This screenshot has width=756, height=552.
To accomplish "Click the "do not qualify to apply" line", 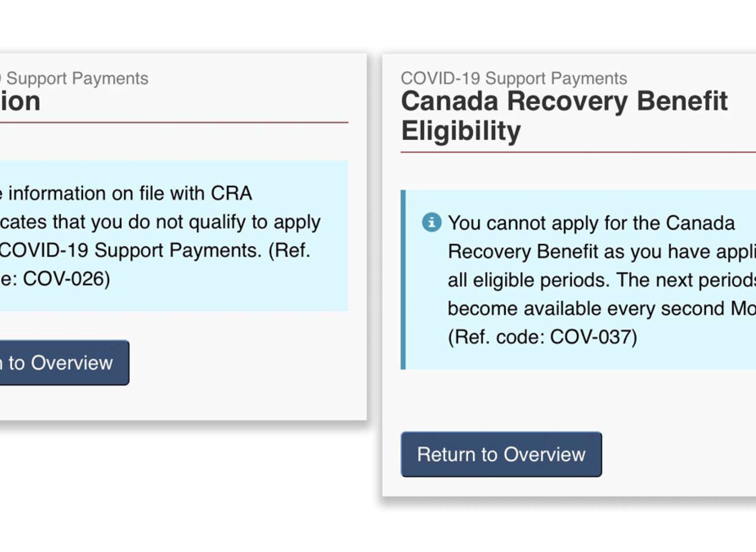I will click(x=159, y=222).
